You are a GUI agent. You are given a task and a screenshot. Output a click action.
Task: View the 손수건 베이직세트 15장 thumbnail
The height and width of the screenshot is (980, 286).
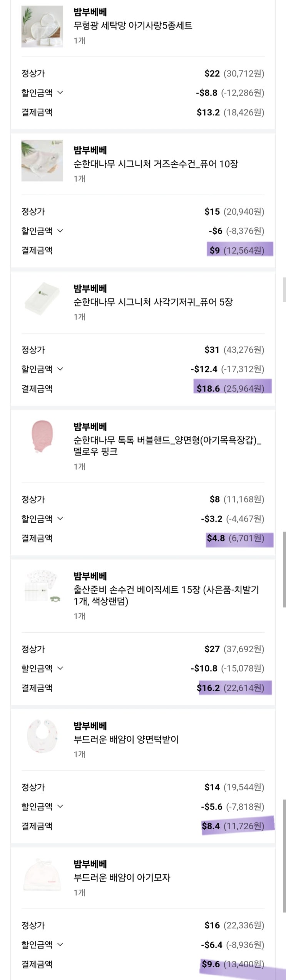[42, 587]
